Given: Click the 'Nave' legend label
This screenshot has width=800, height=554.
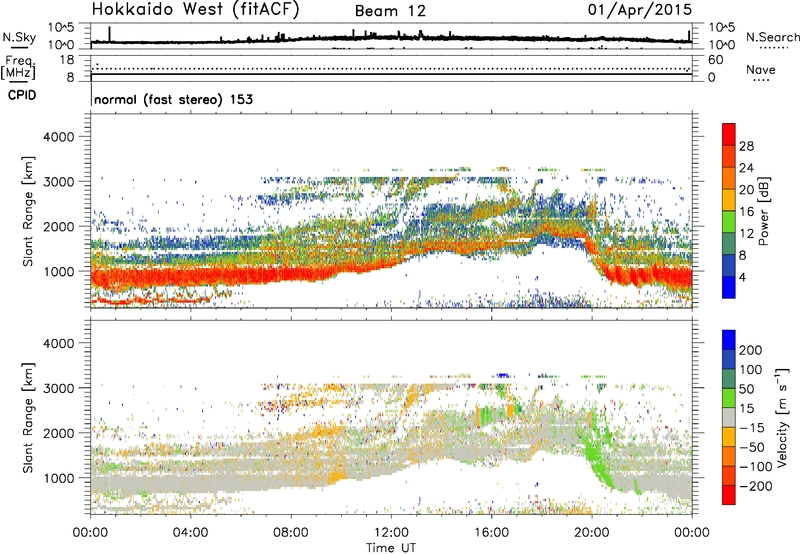Looking at the screenshot, I should click(760, 70).
